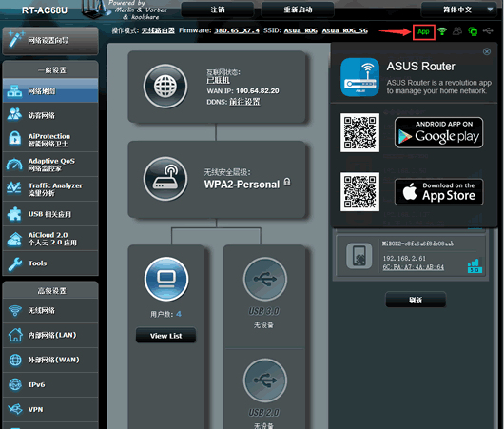Open Adaptive QoS gauge icon
Screen dimensions: 504x429
(14, 165)
